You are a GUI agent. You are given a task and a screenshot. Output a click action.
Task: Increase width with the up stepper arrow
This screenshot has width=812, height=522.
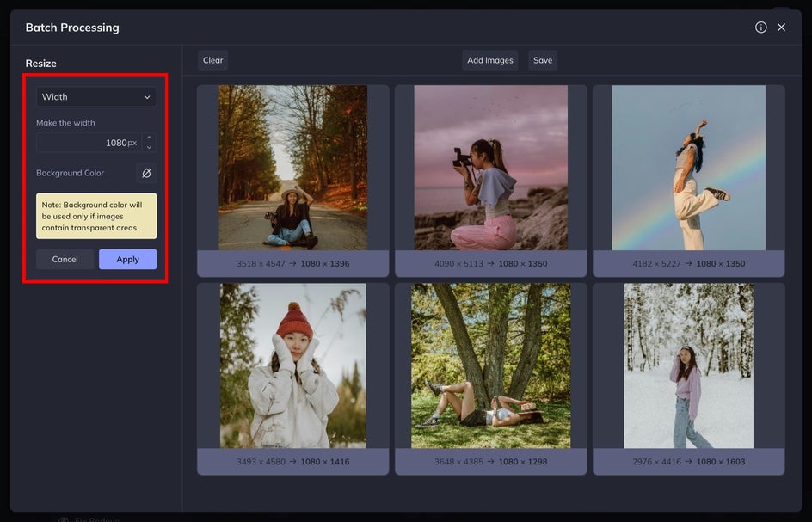[x=149, y=138]
